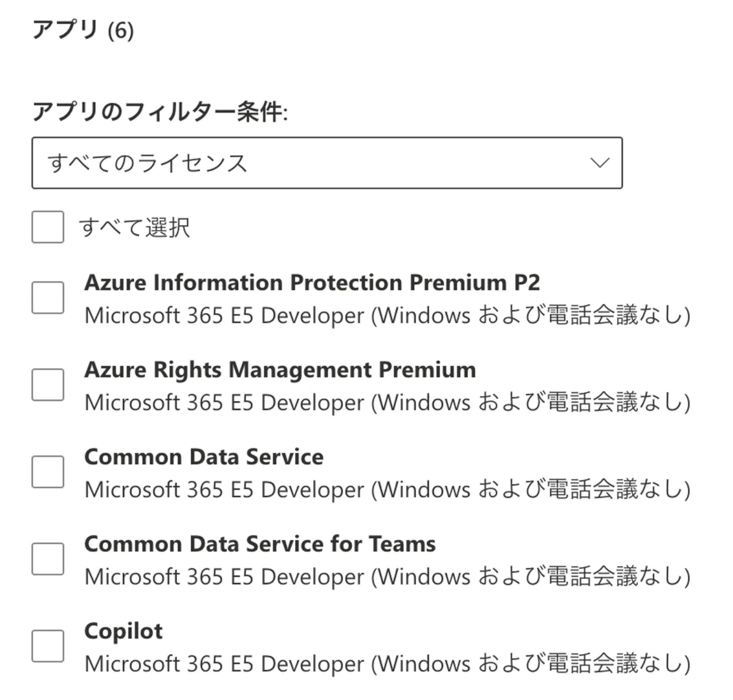This screenshot has height=700, width=733.
Task: Click the Azure Rights Management Premium title
Action: pos(280,370)
